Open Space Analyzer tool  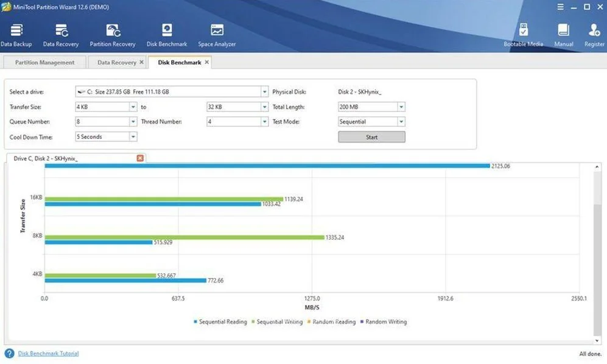(x=217, y=35)
